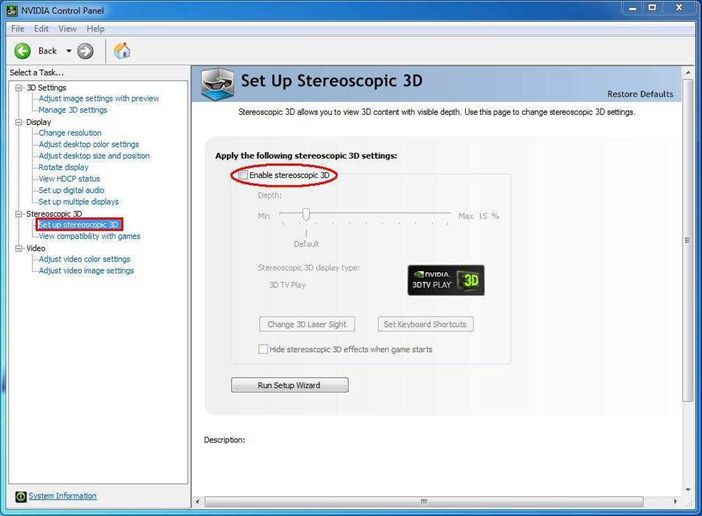Select Manage 3D settings in tree
Screen dimensions: 702x516
click(x=72, y=110)
